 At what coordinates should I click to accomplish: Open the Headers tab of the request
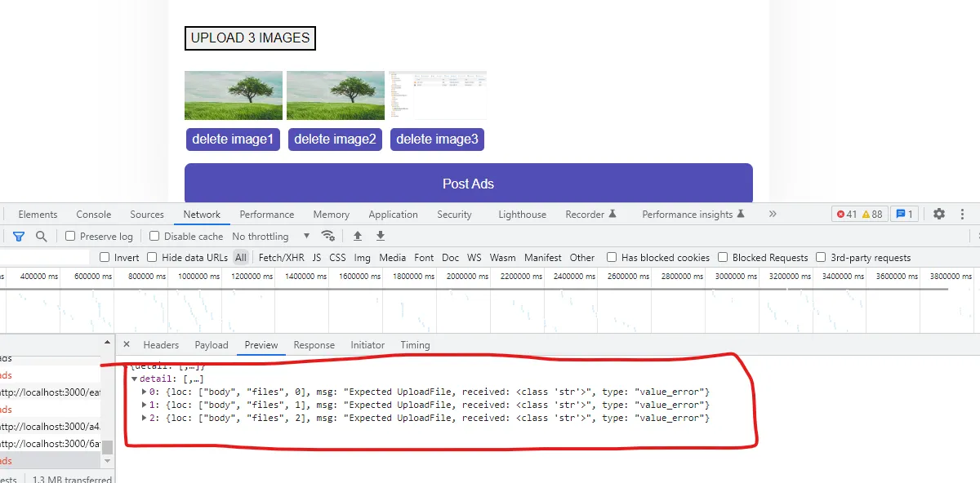coord(161,344)
